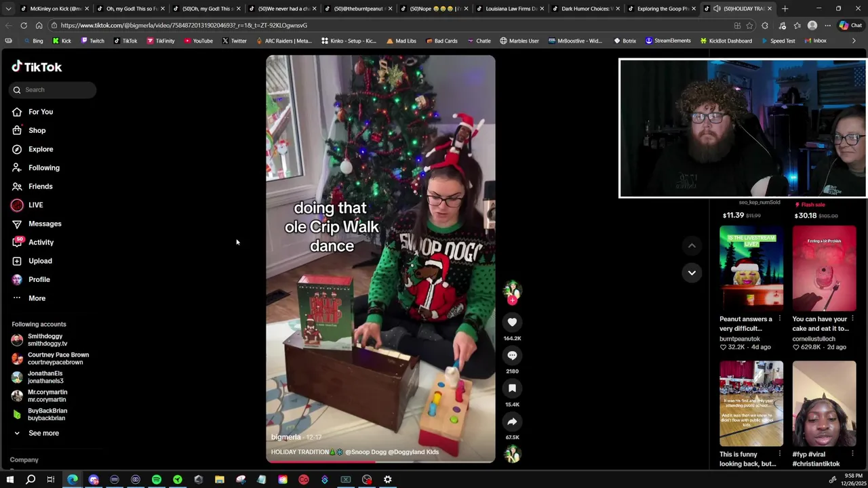This screenshot has height=488, width=868.
Task: Switch to Louisiana Law Firms tab
Action: click(x=509, y=9)
